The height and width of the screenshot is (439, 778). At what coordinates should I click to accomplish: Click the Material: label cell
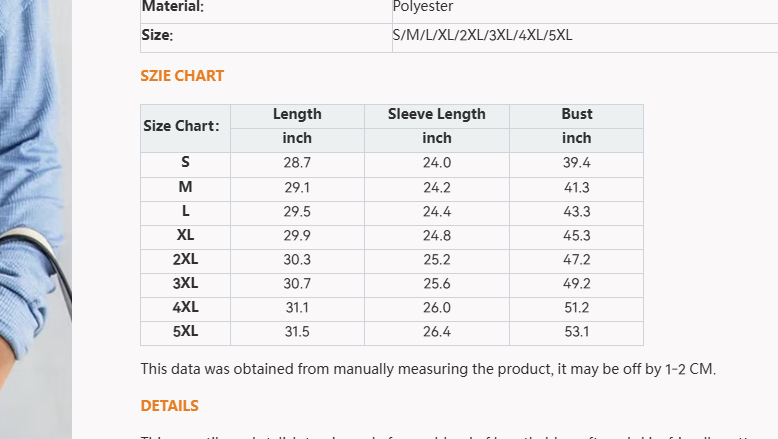coord(173,7)
